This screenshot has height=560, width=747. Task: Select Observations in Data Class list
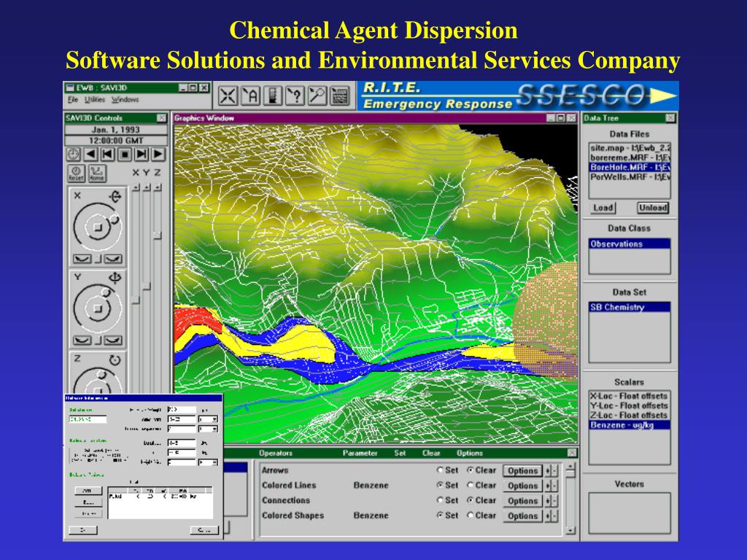[630, 244]
